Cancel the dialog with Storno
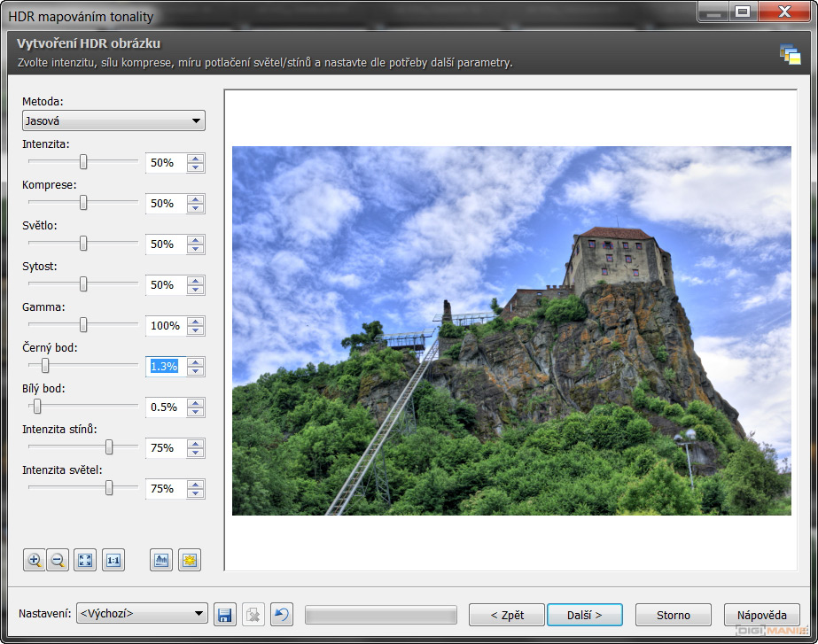The image size is (818, 644). pos(674,615)
